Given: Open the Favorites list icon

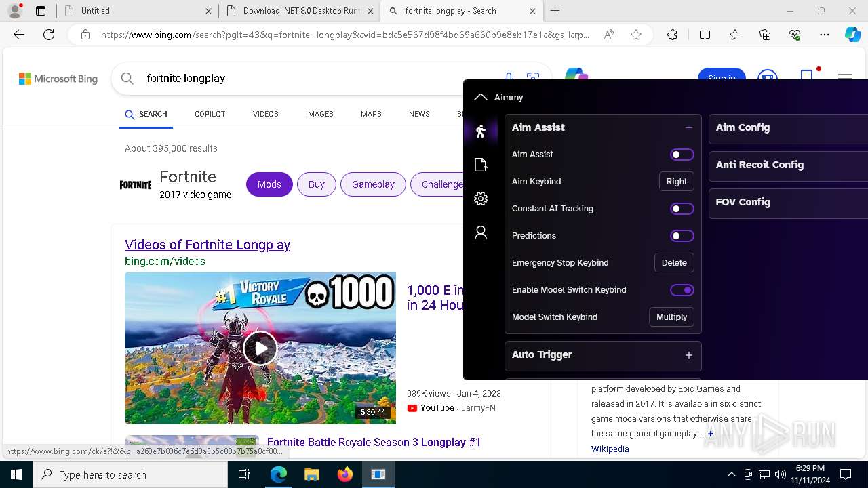Looking at the screenshot, I should [735, 35].
